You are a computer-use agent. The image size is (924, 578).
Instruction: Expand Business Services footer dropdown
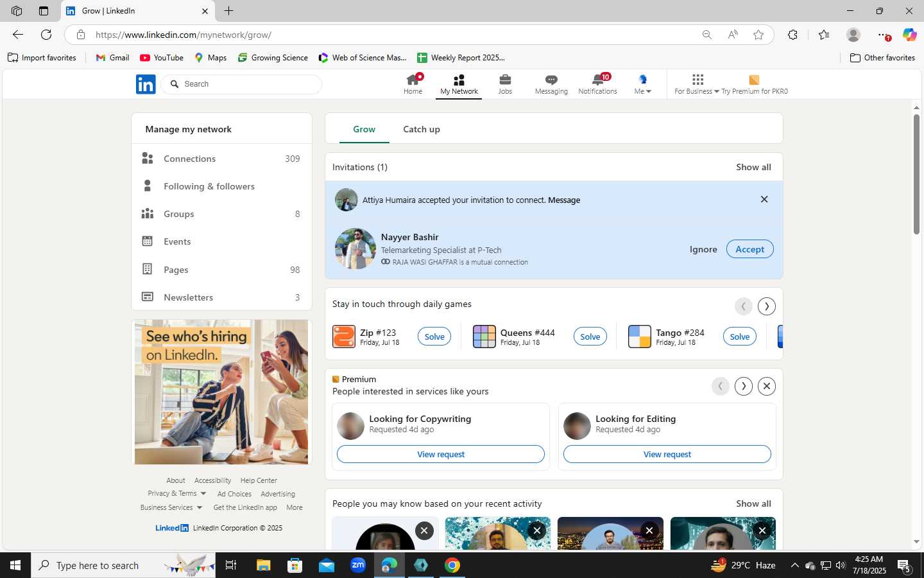[171, 507]
